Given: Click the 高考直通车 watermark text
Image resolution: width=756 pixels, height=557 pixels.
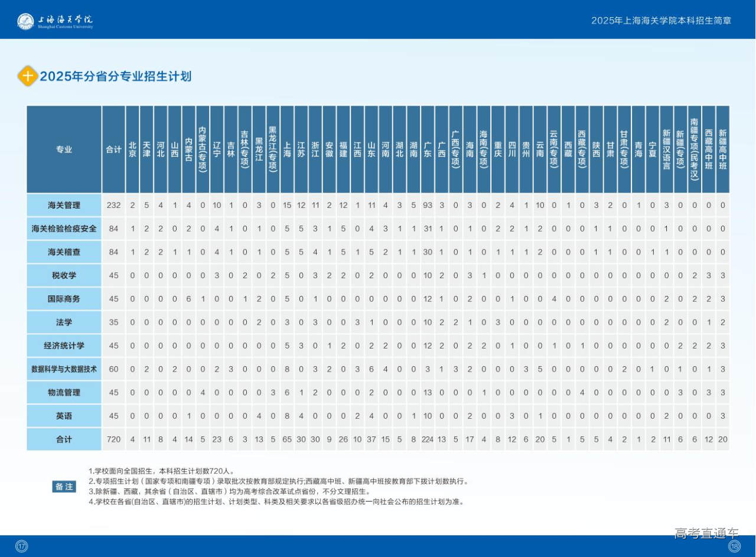Looking at the screenshot, I should click(x=706, y=533).
